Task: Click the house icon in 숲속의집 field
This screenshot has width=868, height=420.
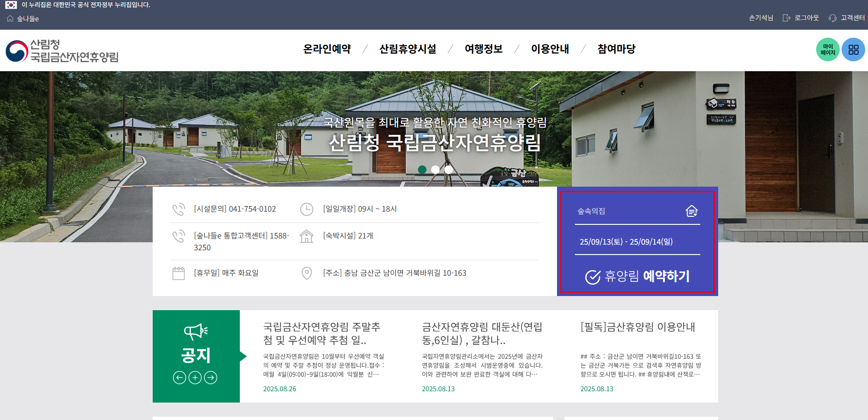Action: click(x=691, y=211)
